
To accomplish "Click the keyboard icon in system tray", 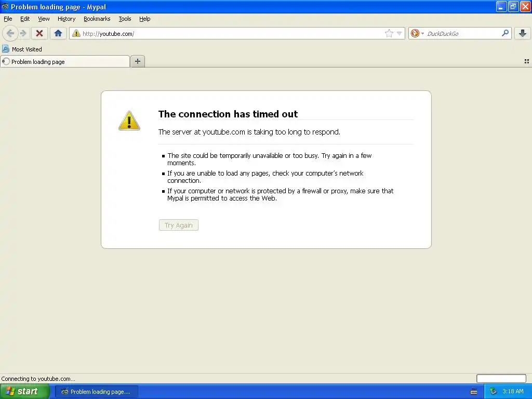I will (474, 392).
